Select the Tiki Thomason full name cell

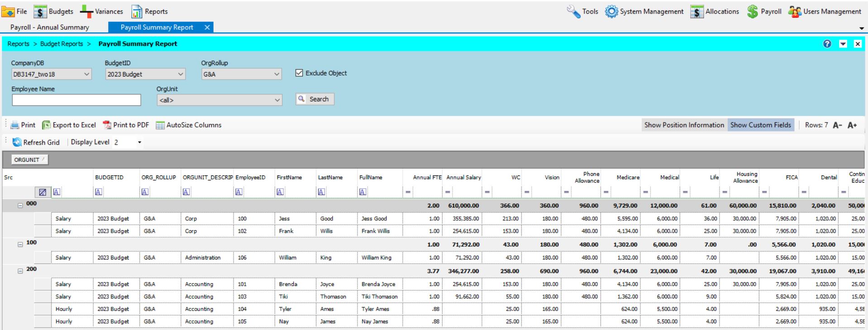click(380, 297)
